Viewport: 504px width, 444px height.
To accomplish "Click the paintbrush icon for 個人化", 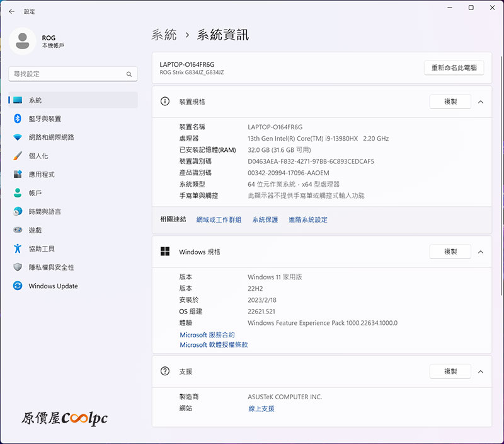I will [18, 156].
